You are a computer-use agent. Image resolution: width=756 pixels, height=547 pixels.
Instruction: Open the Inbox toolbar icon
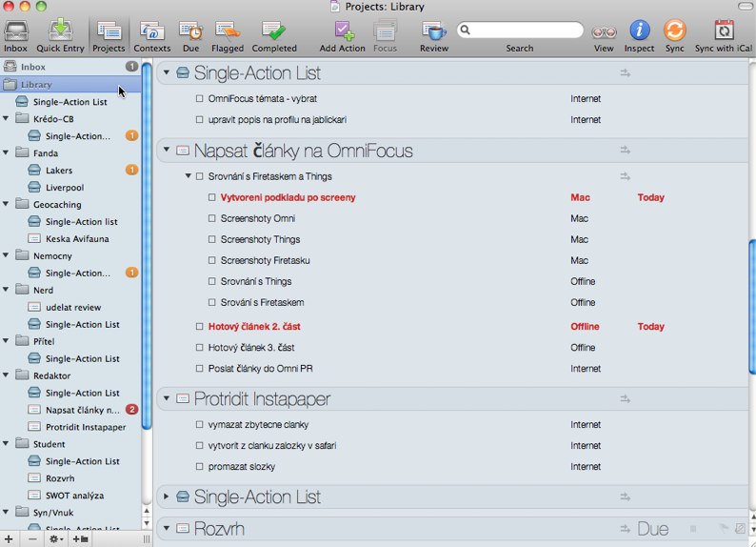(16, 36)
